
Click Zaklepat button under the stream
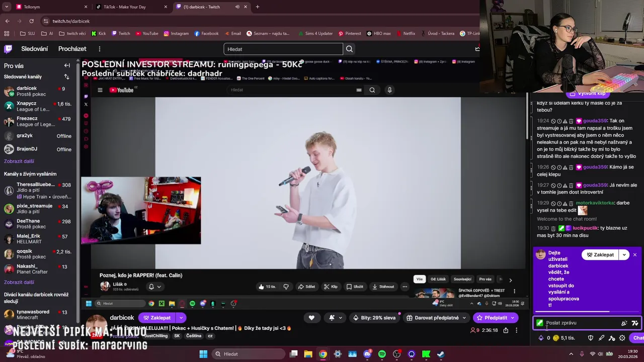(x=157, y=318)
